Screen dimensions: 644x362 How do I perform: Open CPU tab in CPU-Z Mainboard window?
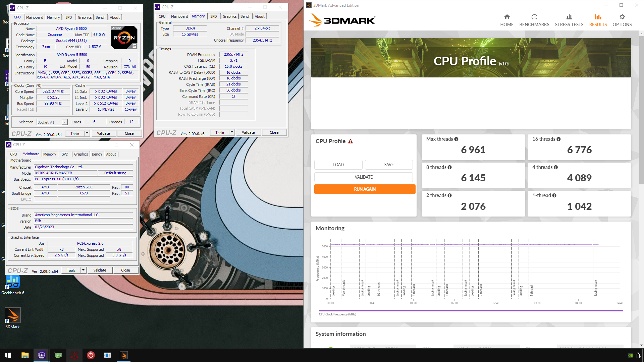[13, 154]
